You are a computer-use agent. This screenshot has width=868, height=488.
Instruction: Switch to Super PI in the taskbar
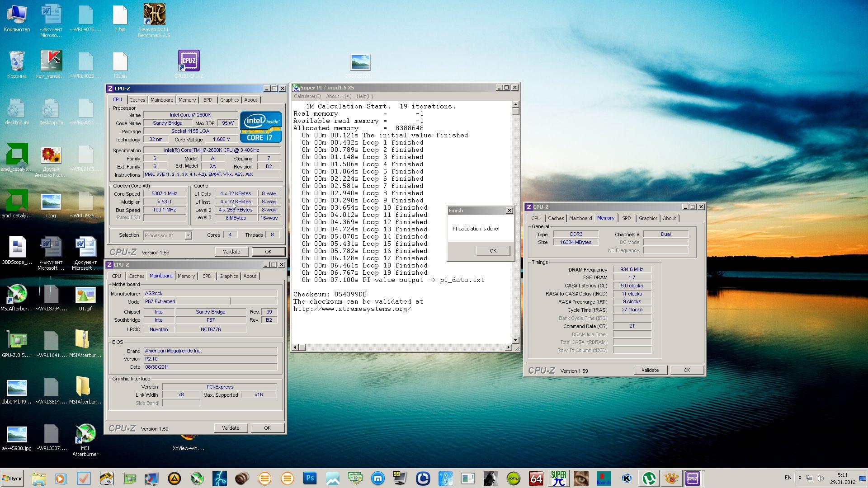click(558, 479)
